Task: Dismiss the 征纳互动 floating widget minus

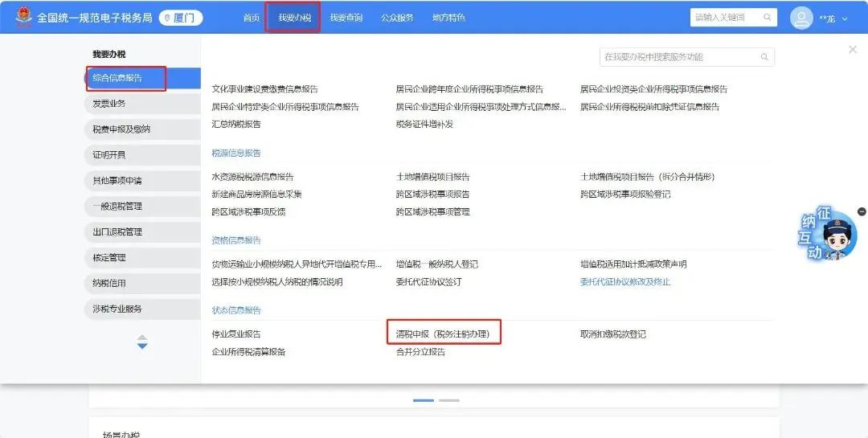Action: (x=862, y=211)
